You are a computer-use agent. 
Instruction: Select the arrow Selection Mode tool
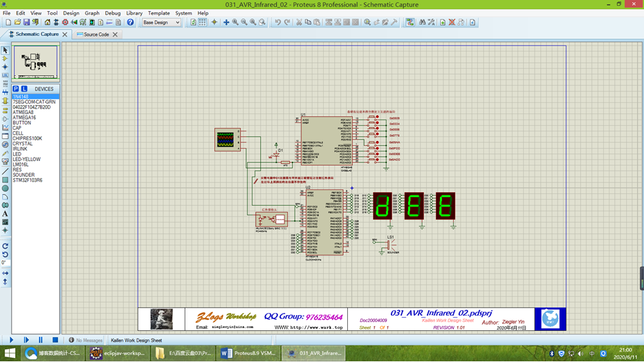click(5, 50)
